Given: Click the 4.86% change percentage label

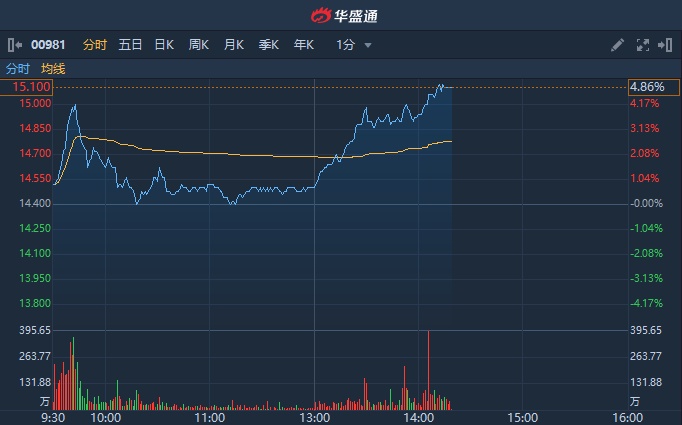Looking at the screenshot, I should 645,88.
